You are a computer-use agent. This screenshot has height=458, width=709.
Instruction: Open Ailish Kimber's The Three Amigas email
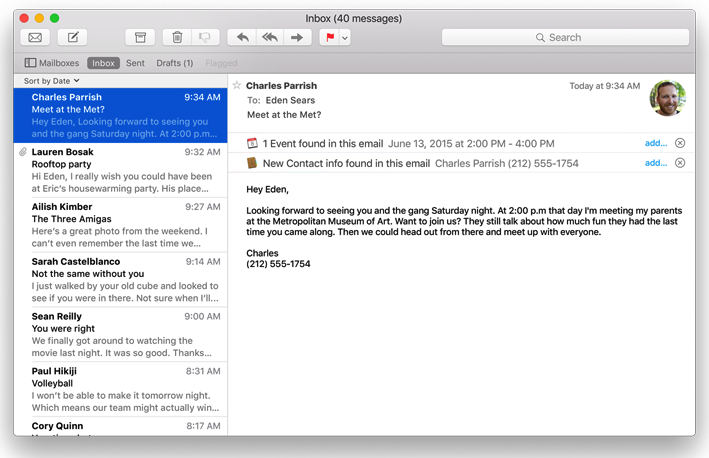coord(121,225)
